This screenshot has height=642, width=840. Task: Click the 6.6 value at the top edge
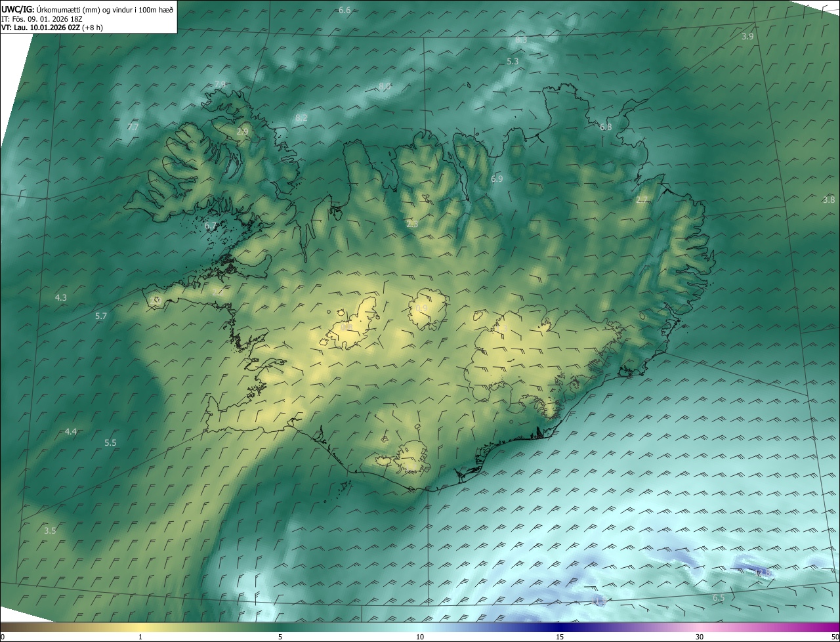345,10
